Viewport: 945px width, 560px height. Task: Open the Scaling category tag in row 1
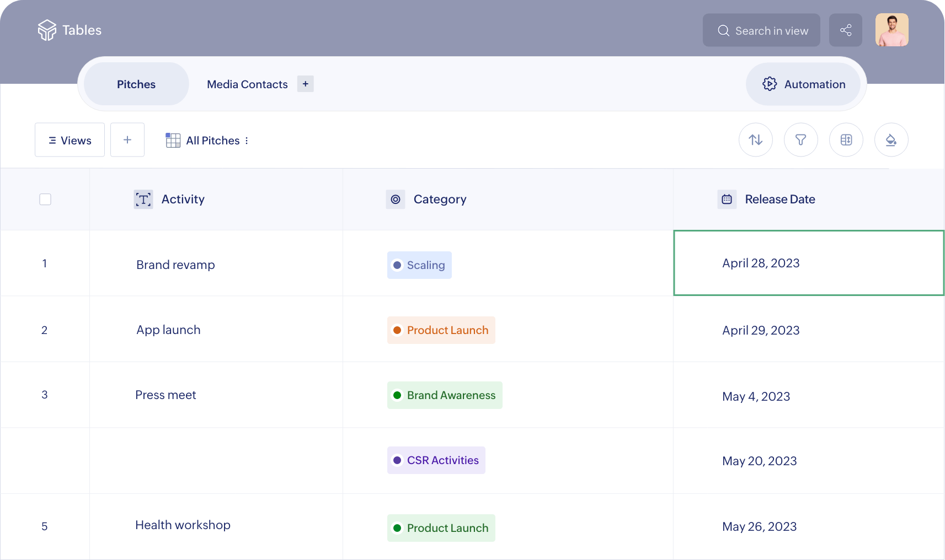click(419, 265)
